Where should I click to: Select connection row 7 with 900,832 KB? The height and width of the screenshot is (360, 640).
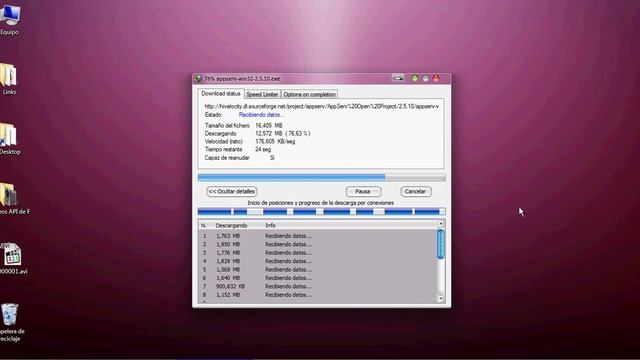coord(318,286)
